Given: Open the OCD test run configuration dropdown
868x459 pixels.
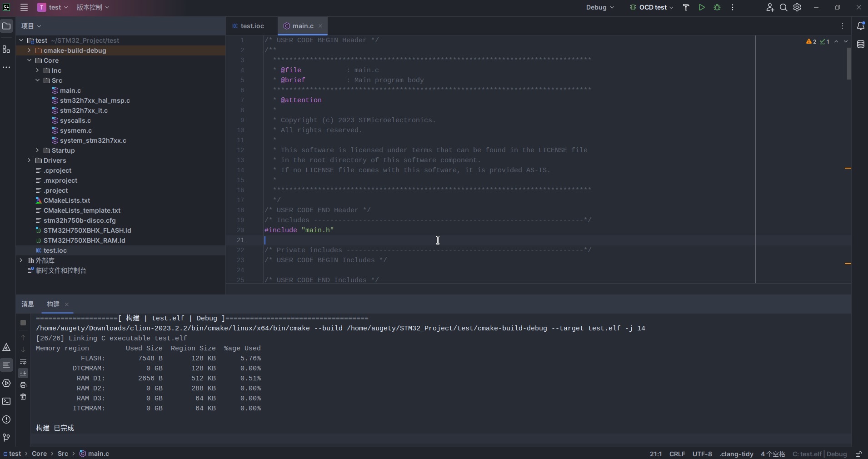Looking at the screenshot, I should click(651, 7).
